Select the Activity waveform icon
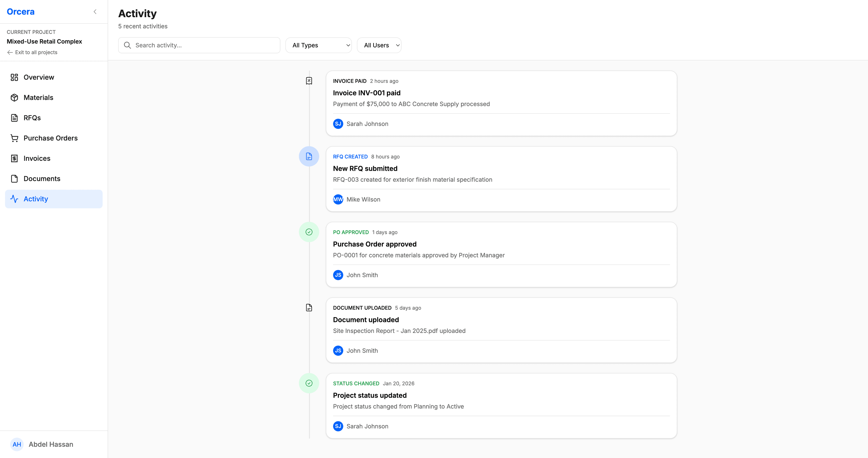The image size is (868, 458). coord(14,199)
